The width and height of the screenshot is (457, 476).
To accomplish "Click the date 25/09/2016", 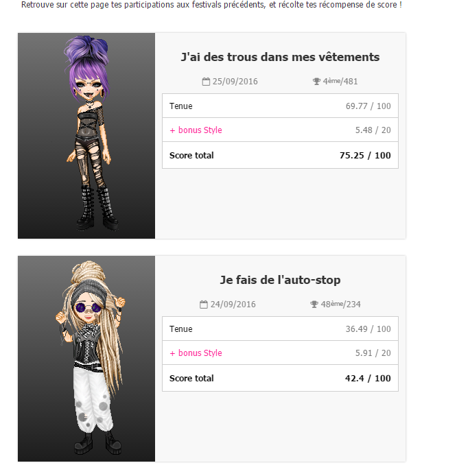I will [x=234, y=82].
